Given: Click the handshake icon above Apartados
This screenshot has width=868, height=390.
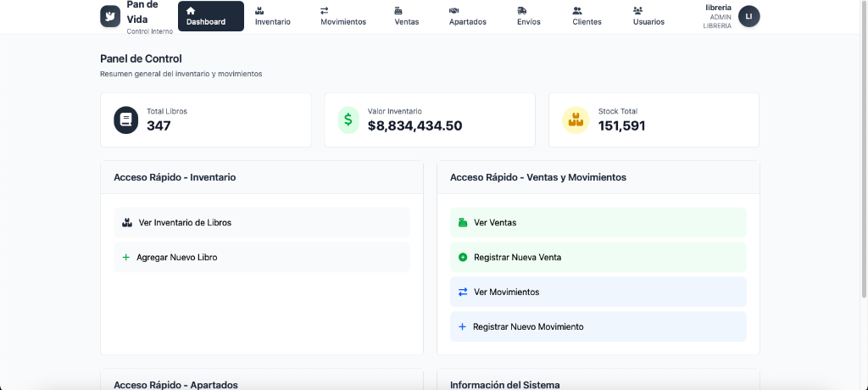Looking at the screenshot, I should point(454,10).
